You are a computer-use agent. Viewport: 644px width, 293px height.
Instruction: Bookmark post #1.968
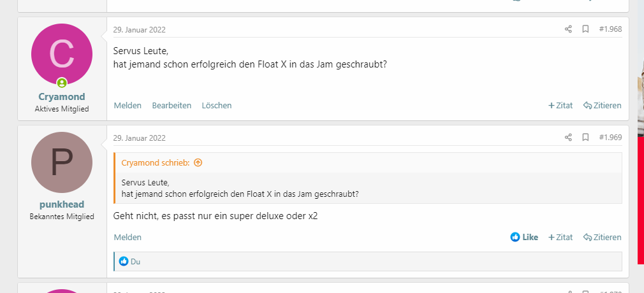[x=585, y=29]
